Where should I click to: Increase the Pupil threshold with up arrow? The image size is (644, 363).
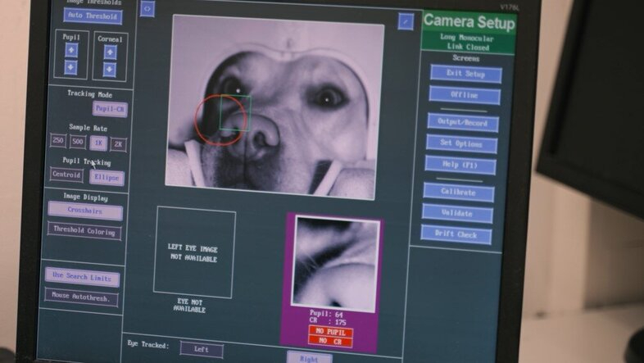[71, 50]
